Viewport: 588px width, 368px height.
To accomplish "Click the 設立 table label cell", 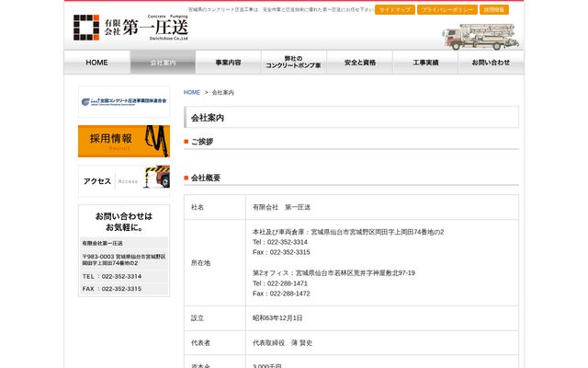I will point(215,318).
